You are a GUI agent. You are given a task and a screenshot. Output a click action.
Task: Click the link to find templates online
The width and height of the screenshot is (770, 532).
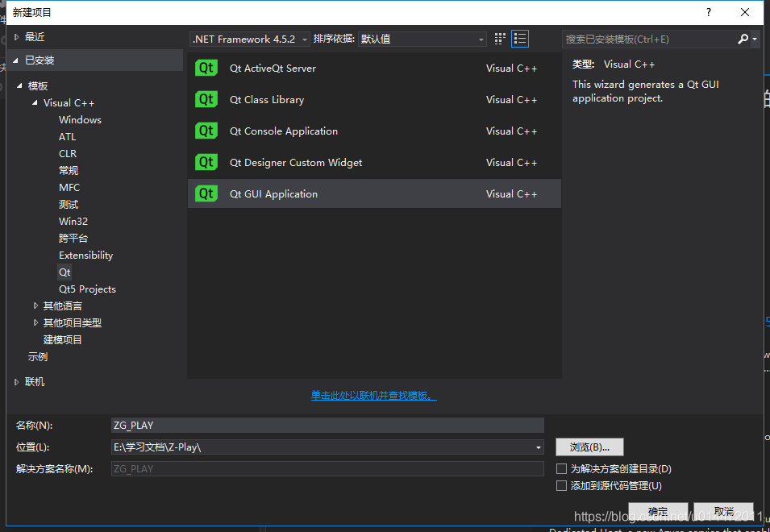click(373, 396)
